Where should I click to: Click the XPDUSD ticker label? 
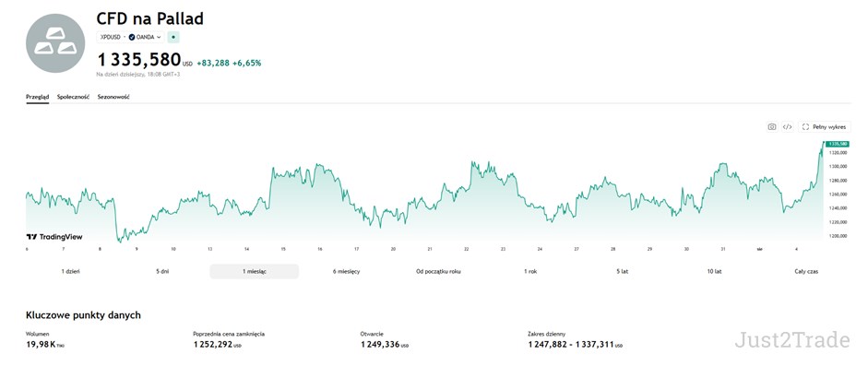pos(111,37)
